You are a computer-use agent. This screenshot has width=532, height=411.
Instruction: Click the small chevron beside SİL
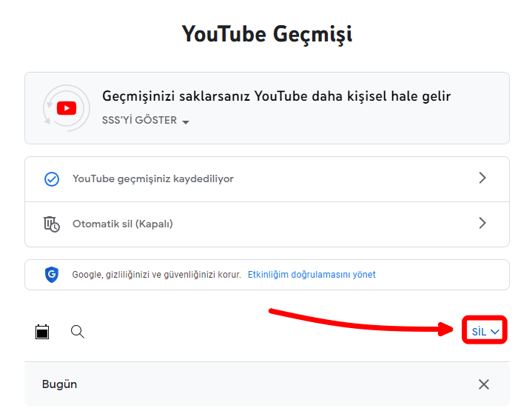[495, 332]
